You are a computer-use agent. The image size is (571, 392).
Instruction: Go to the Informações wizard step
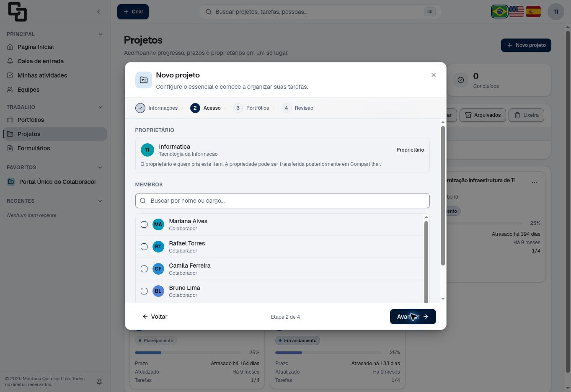[x=157, y=108]
